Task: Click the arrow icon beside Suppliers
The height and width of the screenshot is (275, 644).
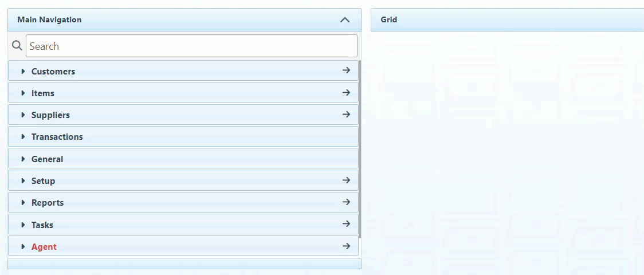Action: tap(346, 114)
